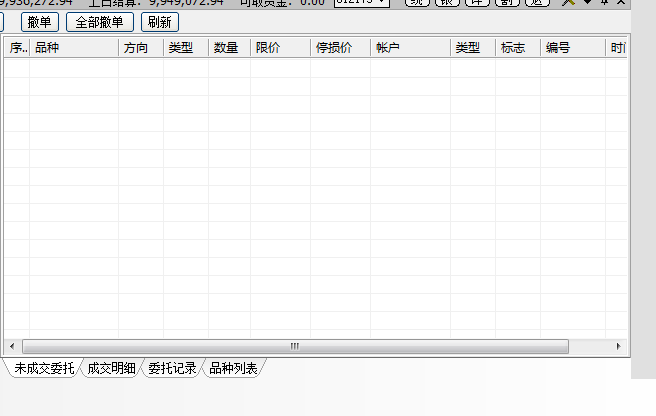
Task: Go to the 品种列表 tab
Action: (x=234, y=369)
